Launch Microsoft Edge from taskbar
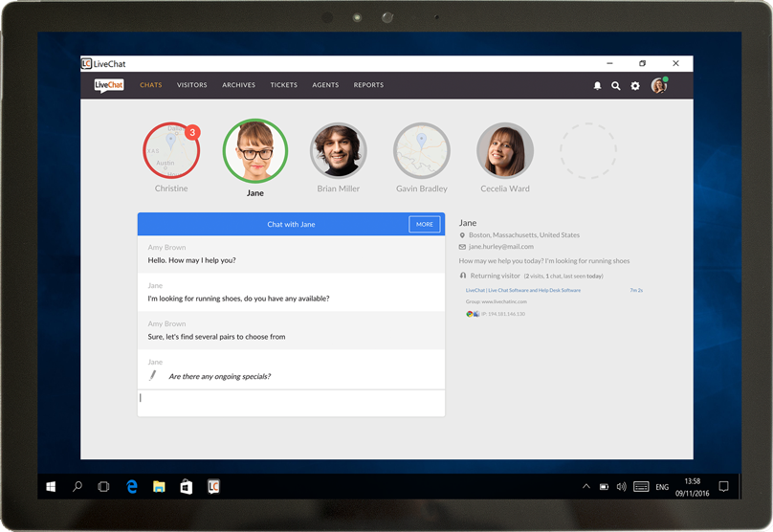773x532 pixels. [132, 487]
